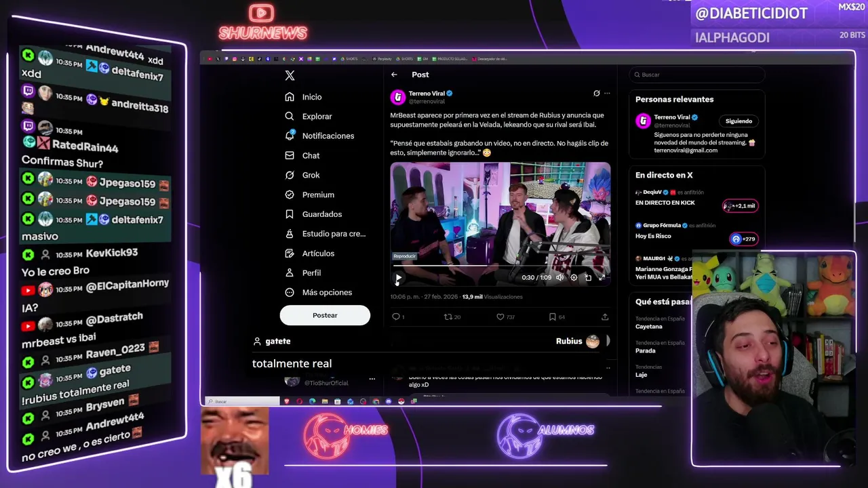Focus the X Buscar search field
The image size is (868, 488).
point(696,75)
